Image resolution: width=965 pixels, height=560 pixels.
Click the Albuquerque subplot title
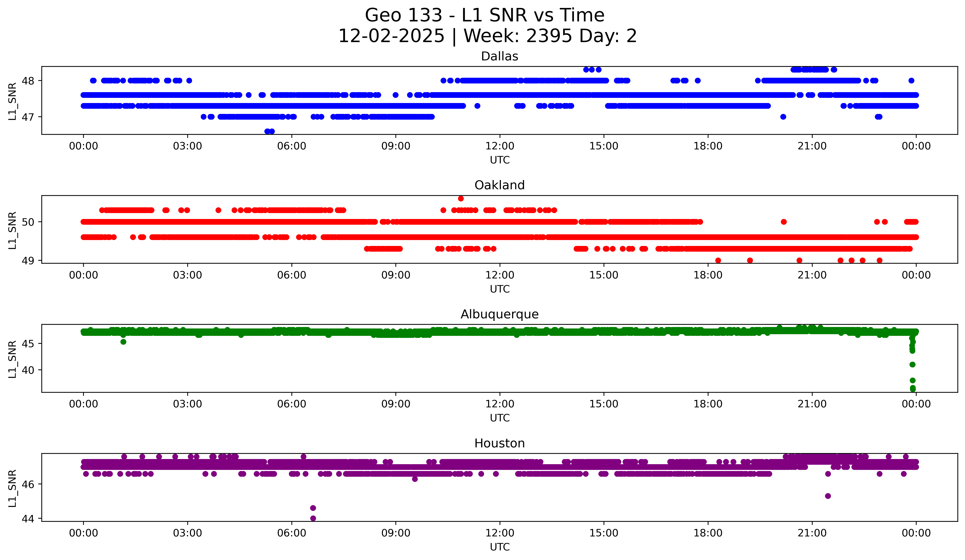(x=499, y=314)
